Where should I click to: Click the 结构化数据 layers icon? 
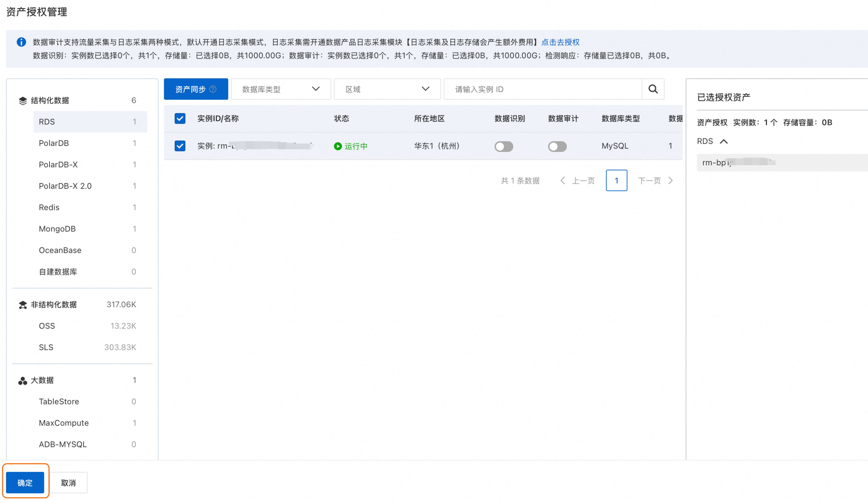[x=23, y=101]
